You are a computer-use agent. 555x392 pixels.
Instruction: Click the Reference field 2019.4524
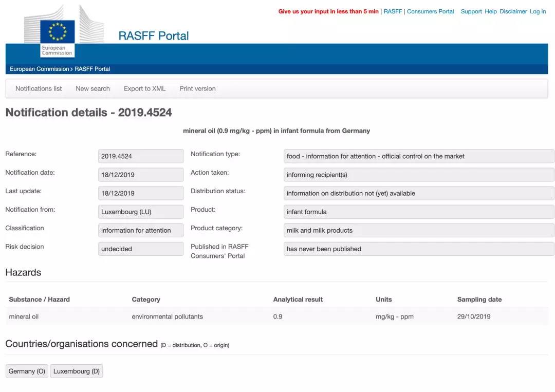(140, 156)
